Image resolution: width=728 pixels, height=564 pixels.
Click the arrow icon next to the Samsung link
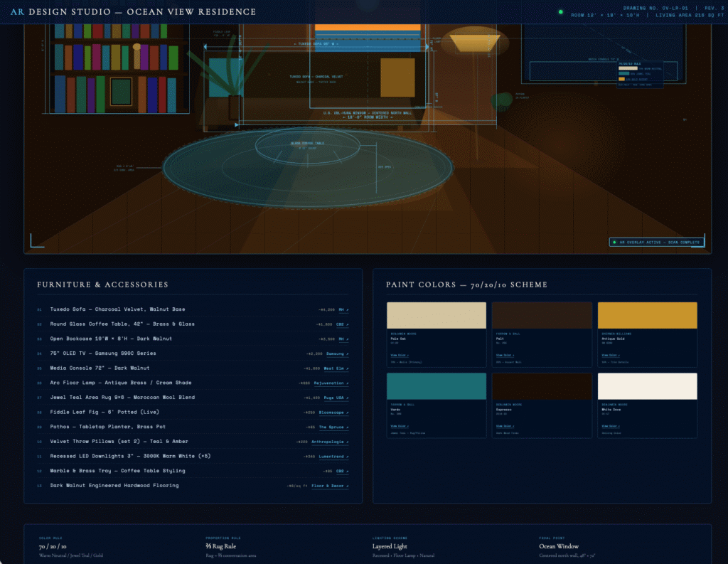348,353
